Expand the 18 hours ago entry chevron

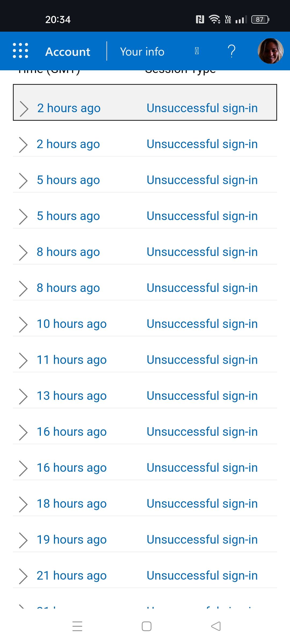(x=23, y=504)
